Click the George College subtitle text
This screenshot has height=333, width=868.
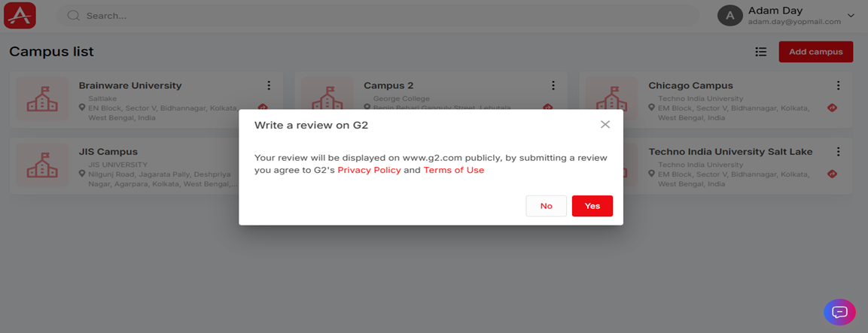point(401,98)
